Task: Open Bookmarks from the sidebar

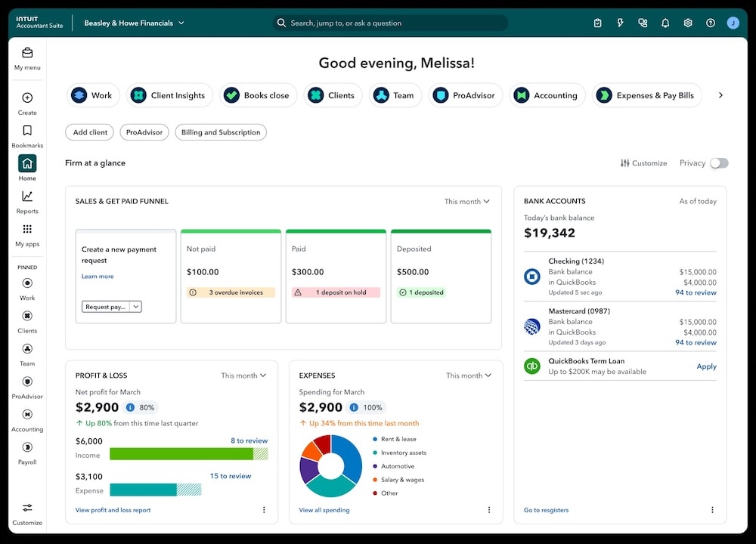Action: pos(27,134)
